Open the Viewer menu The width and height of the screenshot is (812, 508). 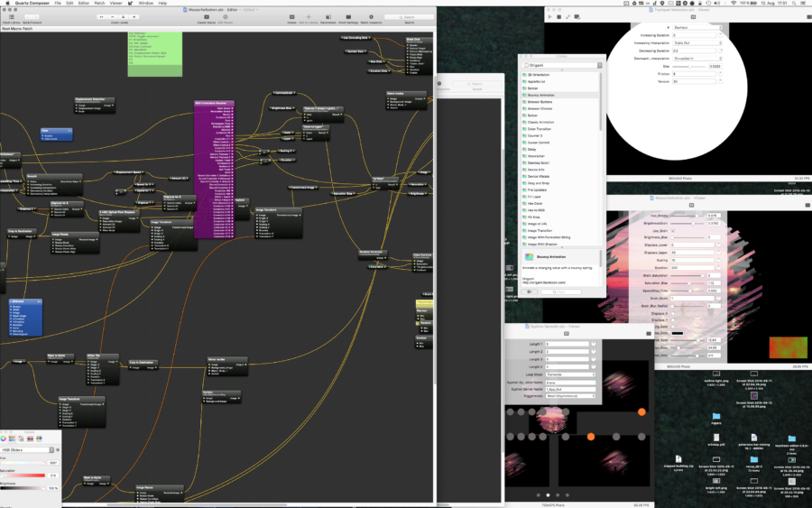coord(116,3)
